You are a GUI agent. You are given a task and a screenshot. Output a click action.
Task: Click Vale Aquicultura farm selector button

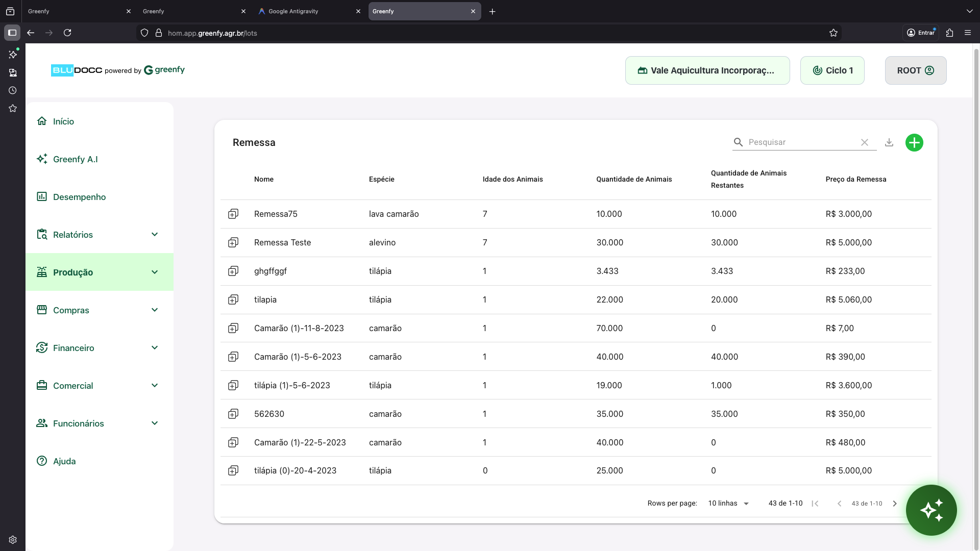pyautogui.click(x=707, y=70)
